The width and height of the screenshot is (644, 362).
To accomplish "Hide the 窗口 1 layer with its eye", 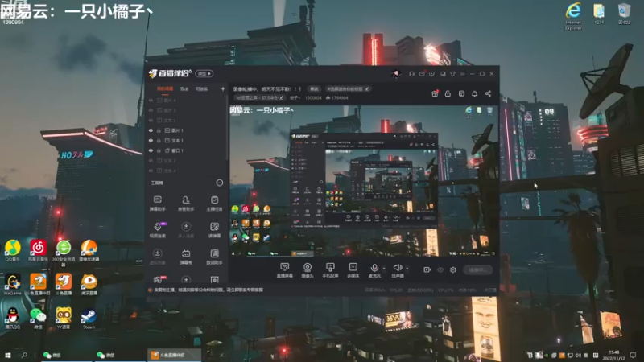I will [x=151, y=150].
